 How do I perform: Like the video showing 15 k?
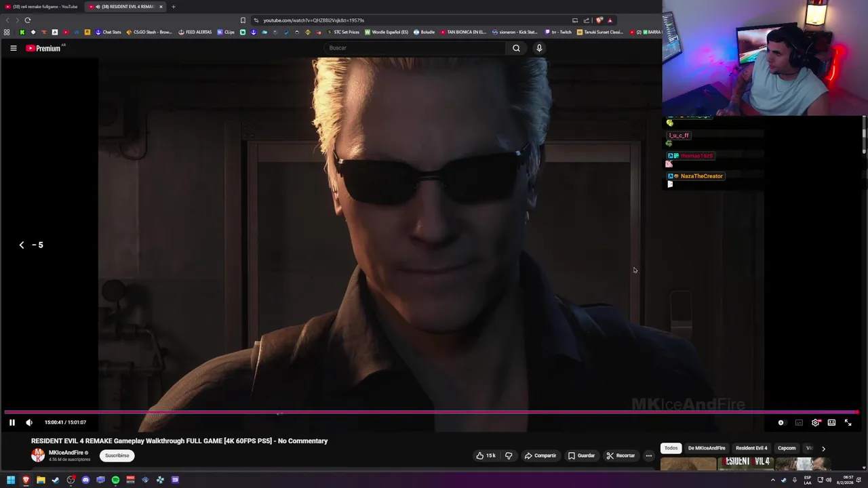point(486,455)
